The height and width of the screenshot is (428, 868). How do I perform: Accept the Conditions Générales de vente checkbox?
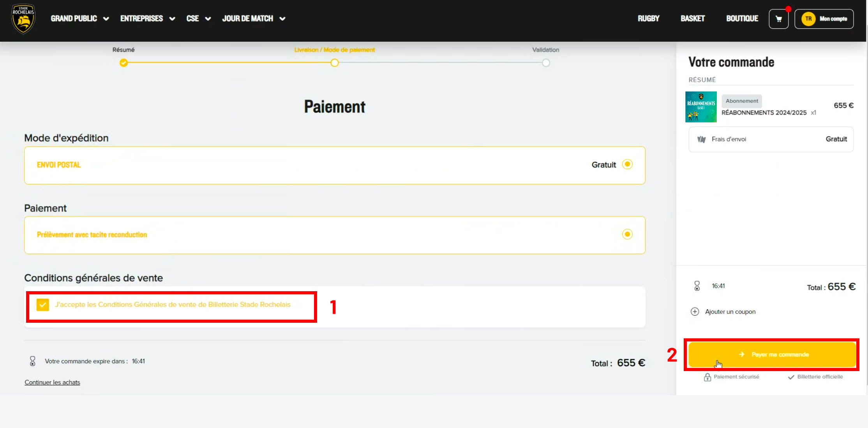[42, 304]
